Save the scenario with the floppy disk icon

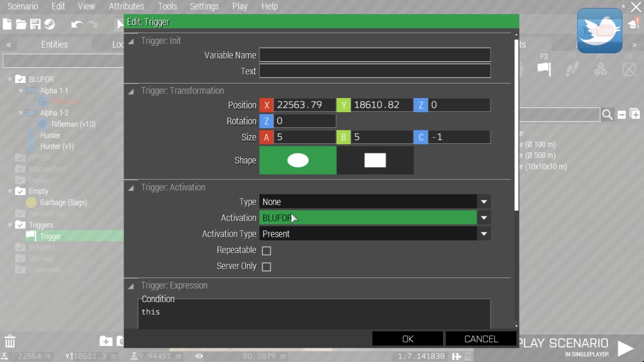pos(35,24)
